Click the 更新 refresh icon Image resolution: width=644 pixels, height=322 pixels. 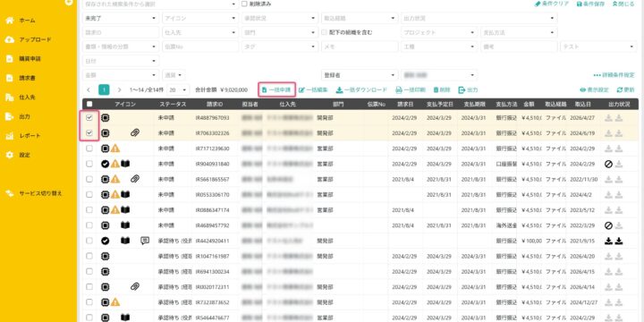[x=619, y=90]
